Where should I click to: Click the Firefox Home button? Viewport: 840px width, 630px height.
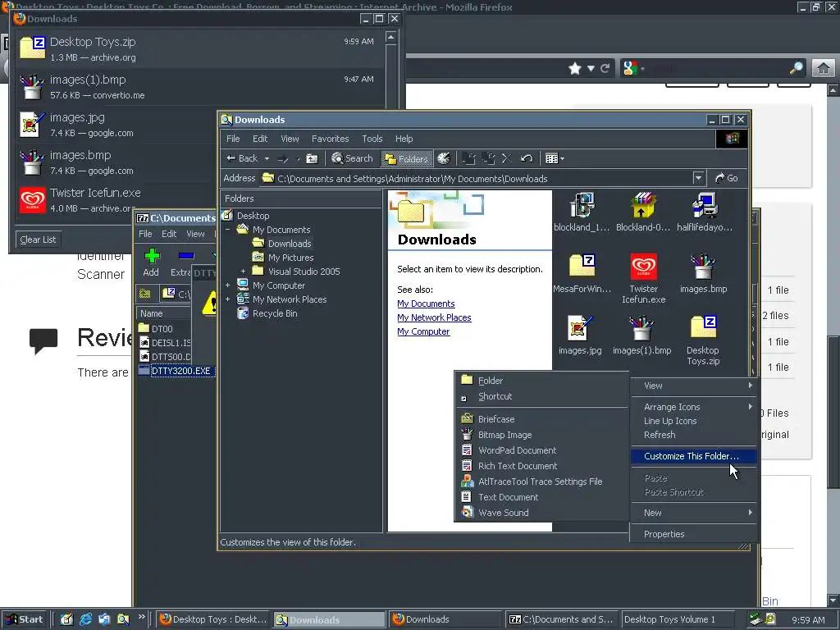point(823,69)
